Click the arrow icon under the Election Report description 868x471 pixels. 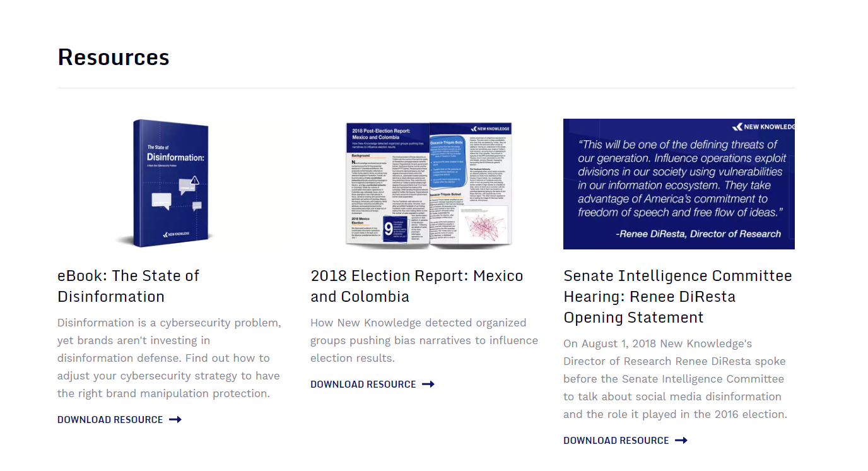428,385
